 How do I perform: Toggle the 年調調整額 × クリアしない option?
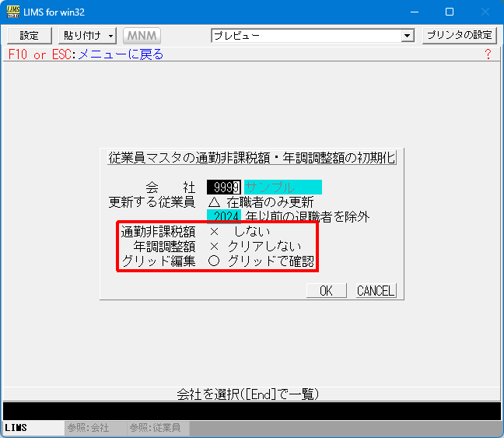pos(255,247)
